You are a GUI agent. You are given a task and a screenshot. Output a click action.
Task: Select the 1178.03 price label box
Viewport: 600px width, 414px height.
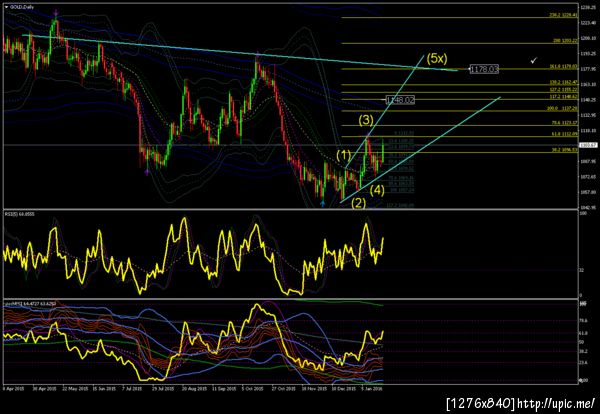(x=484, y=69)
